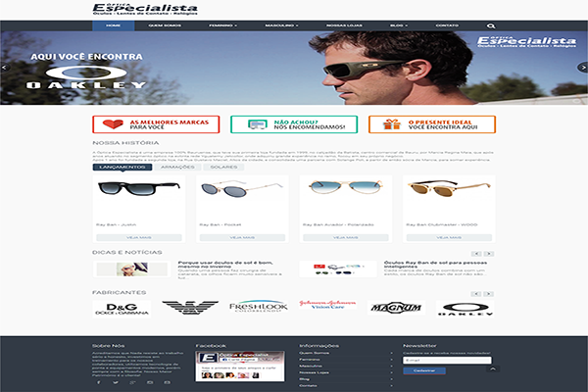Click the red heart icon in brands banner
Screen dimensions: 588x392
[113, 124]
